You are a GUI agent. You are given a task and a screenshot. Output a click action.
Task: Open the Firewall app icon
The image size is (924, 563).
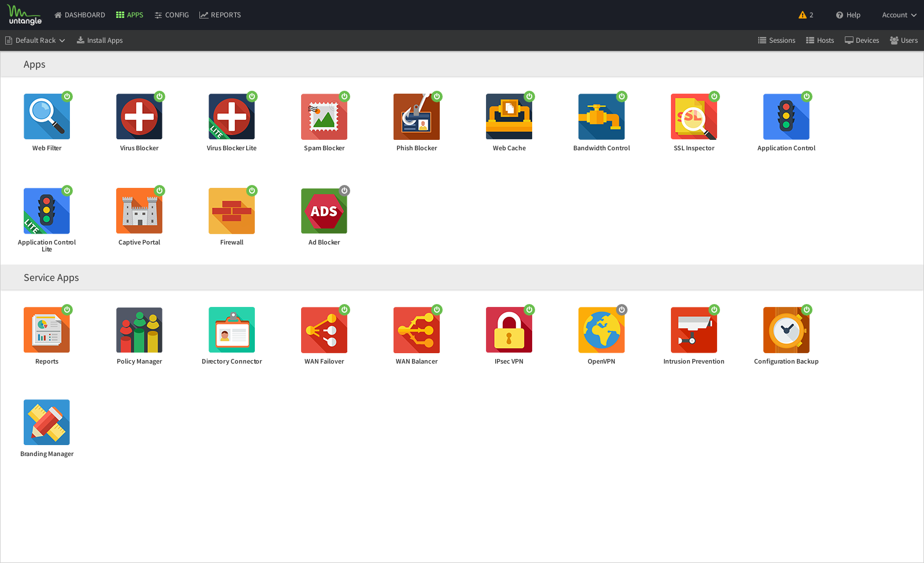point(232,211)
